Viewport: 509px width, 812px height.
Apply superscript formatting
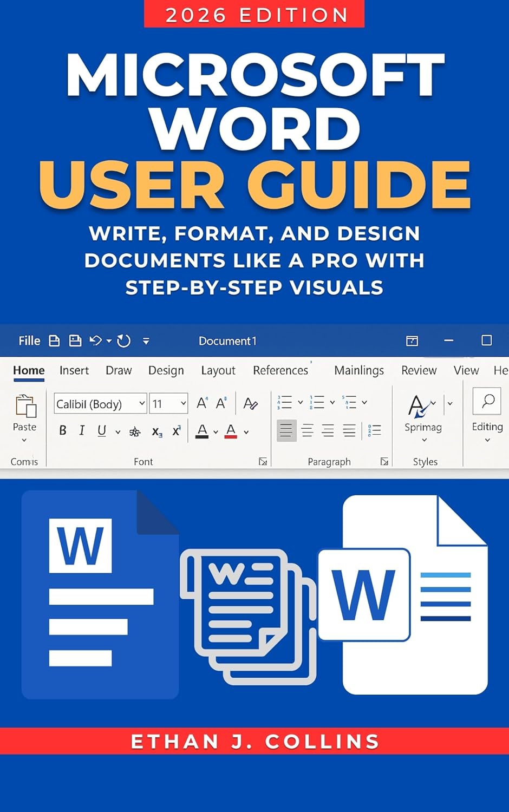pos(176,430)
